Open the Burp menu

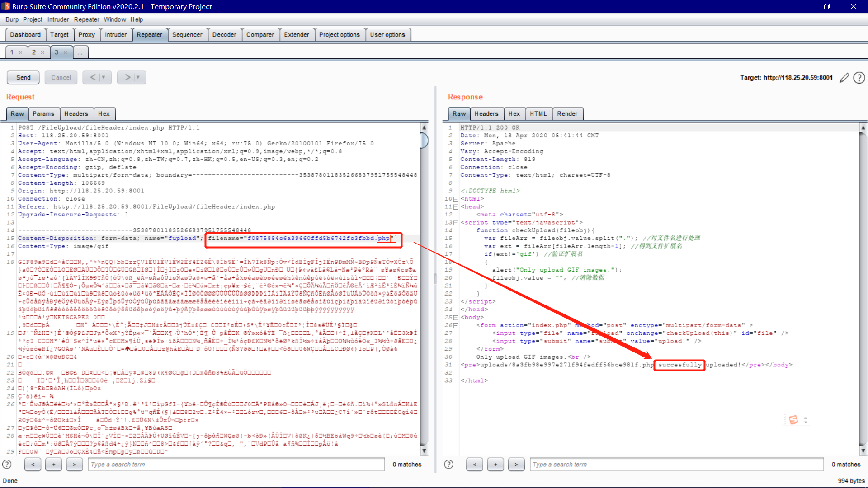point(12,19)
